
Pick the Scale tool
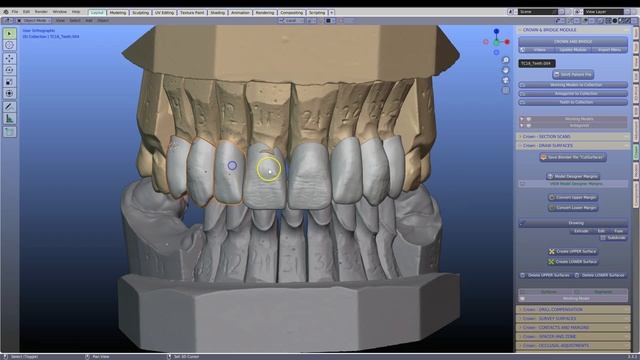click(9, 82)
